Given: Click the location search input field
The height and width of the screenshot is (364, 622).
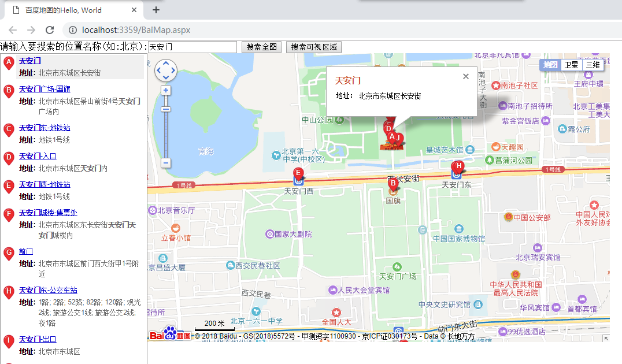Looking at the screenshot, I should (x=192, y=47).
